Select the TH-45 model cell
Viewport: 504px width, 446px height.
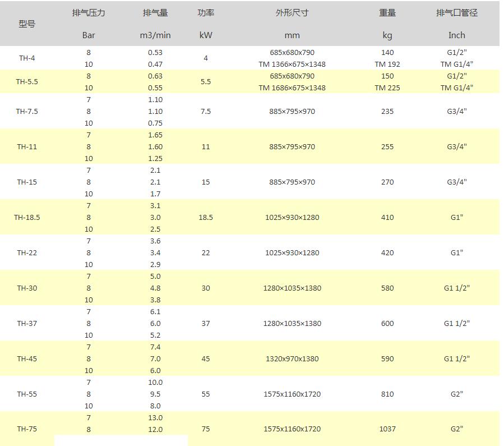click(x=27, y=359)
